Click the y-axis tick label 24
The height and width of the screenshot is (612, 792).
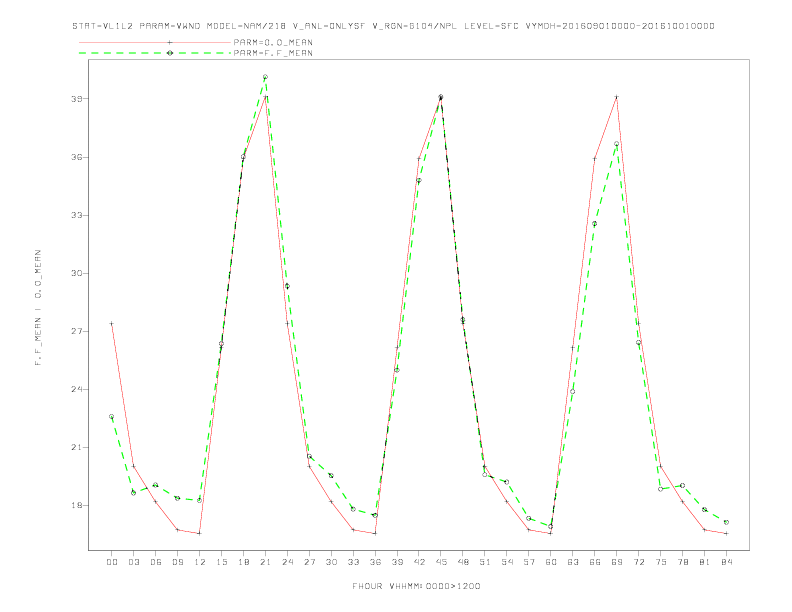(76, 389)
